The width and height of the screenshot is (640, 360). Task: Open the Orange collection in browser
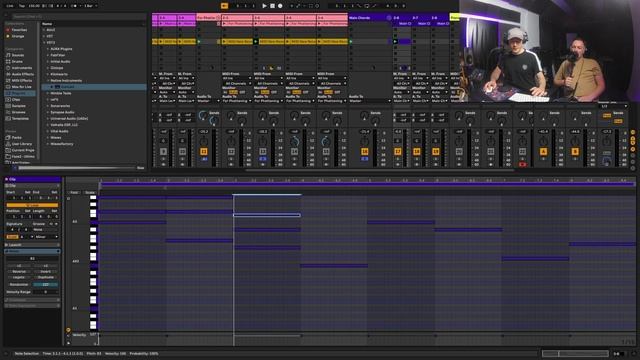(18, 36)
